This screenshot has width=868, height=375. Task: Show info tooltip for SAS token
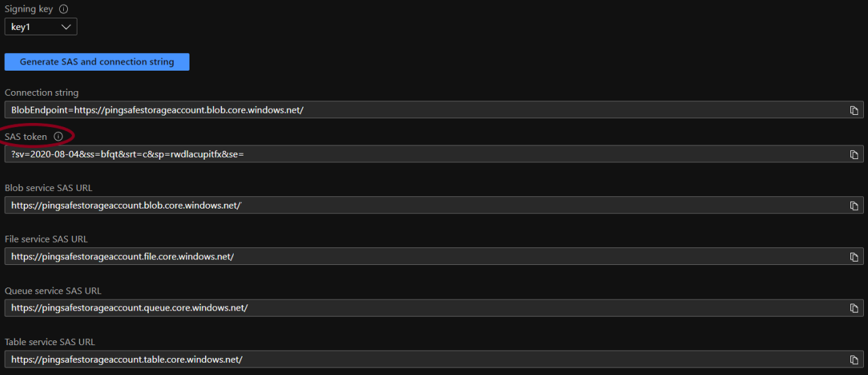[58, 137]
